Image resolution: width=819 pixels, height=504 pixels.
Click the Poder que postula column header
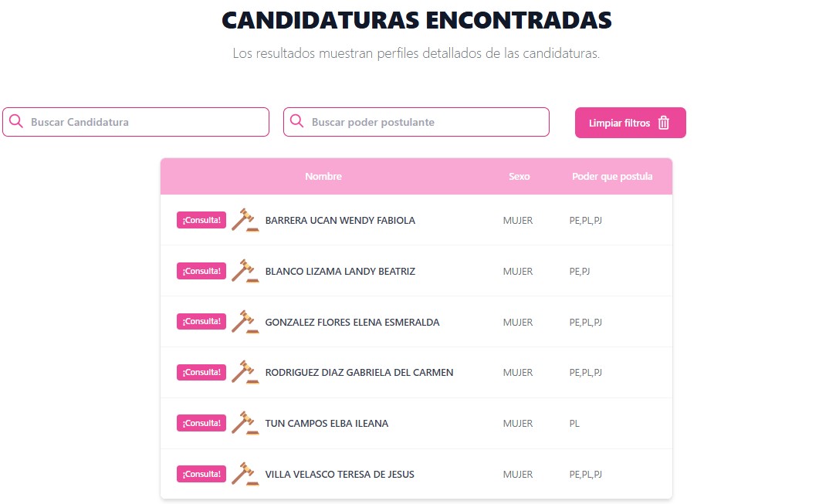pyautogui.click(x=612, y=177)
